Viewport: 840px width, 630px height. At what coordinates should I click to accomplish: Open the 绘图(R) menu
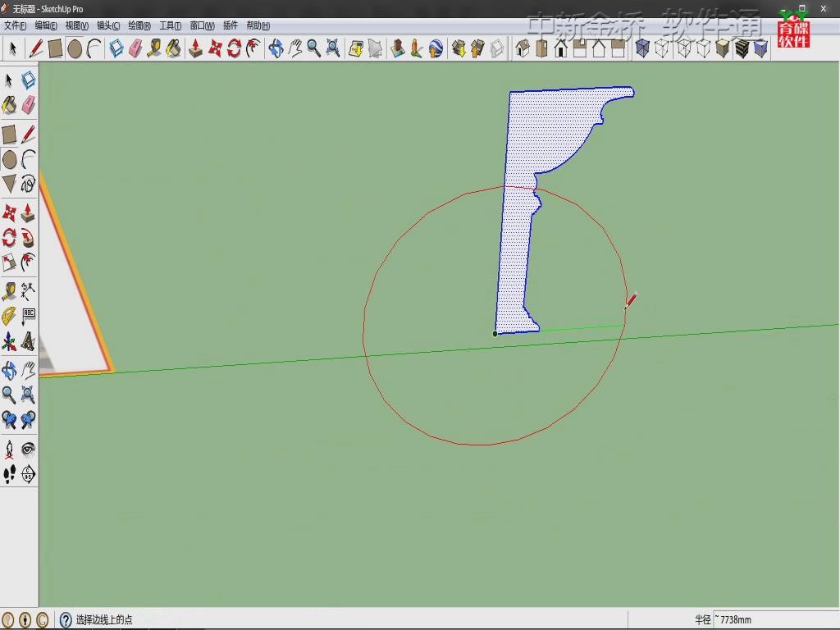tap(139, 25)
